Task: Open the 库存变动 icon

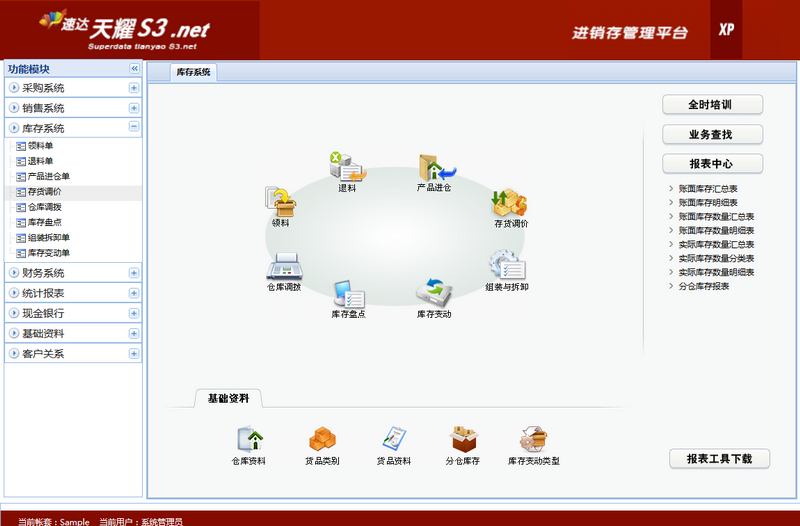Action: pos(434,295)
